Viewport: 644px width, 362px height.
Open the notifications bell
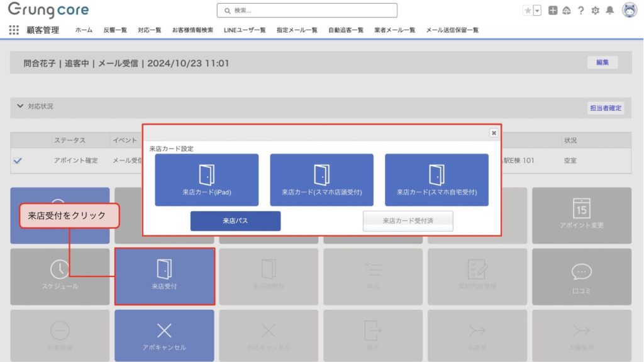click(609, 11)
